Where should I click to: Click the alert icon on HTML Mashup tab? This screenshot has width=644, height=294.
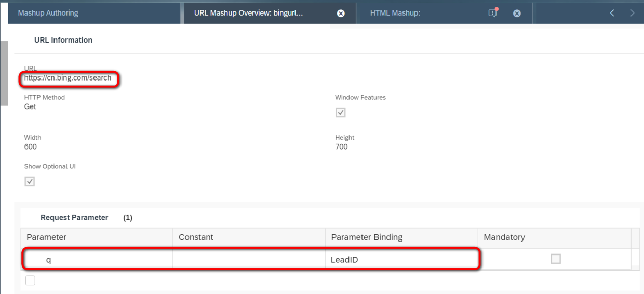pos(492,13)
